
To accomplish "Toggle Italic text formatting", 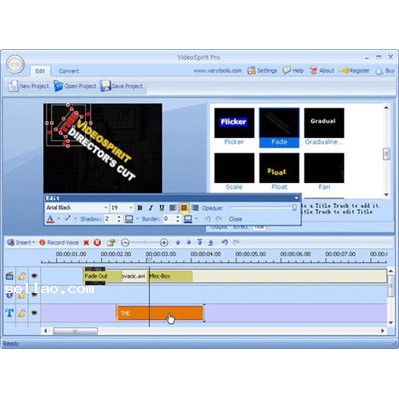I will pyautogui.click(x=151, y=208).
